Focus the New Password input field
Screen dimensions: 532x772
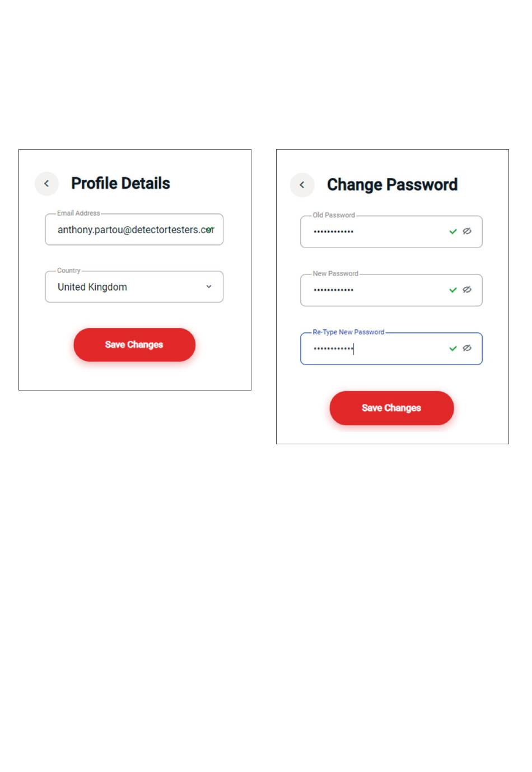click(x=391, y=290)
